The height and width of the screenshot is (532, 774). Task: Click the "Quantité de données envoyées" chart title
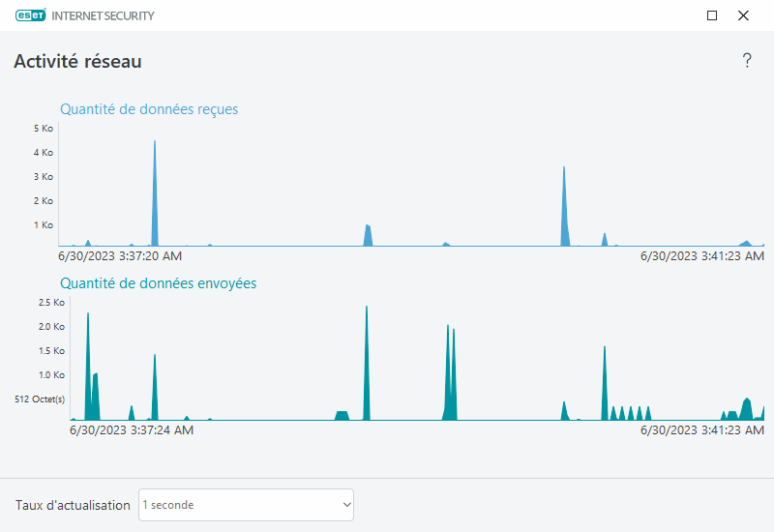[158, 283]
